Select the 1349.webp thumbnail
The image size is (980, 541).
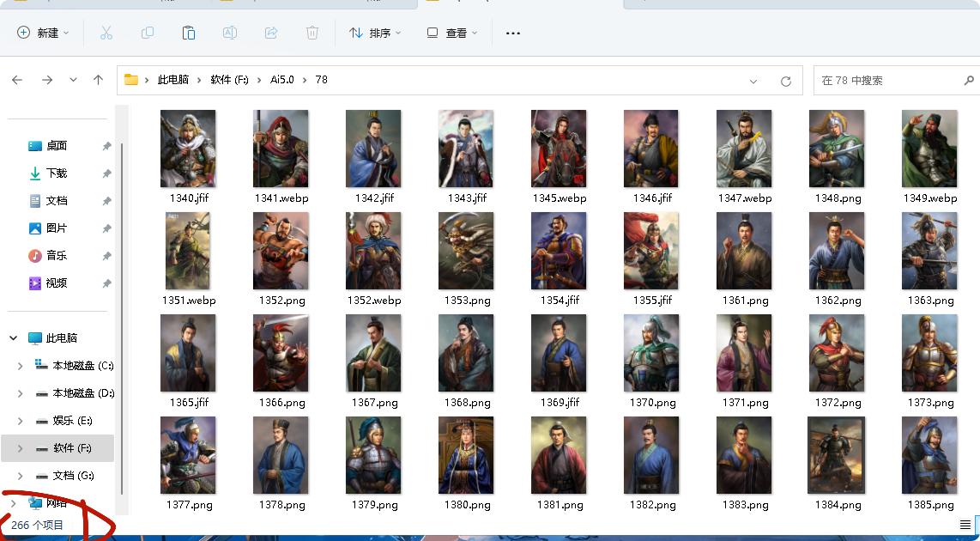929,157
